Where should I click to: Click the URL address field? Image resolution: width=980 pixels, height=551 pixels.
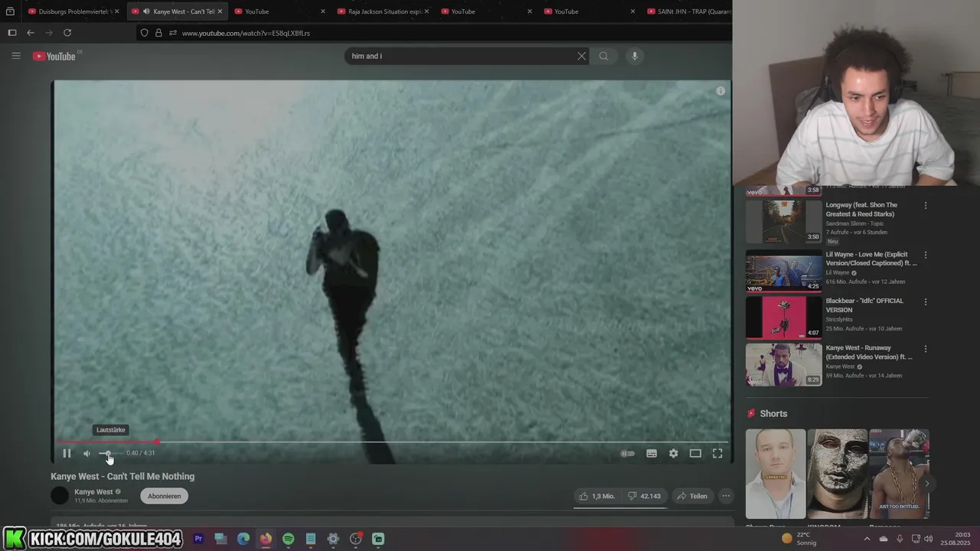coord(433,33)
